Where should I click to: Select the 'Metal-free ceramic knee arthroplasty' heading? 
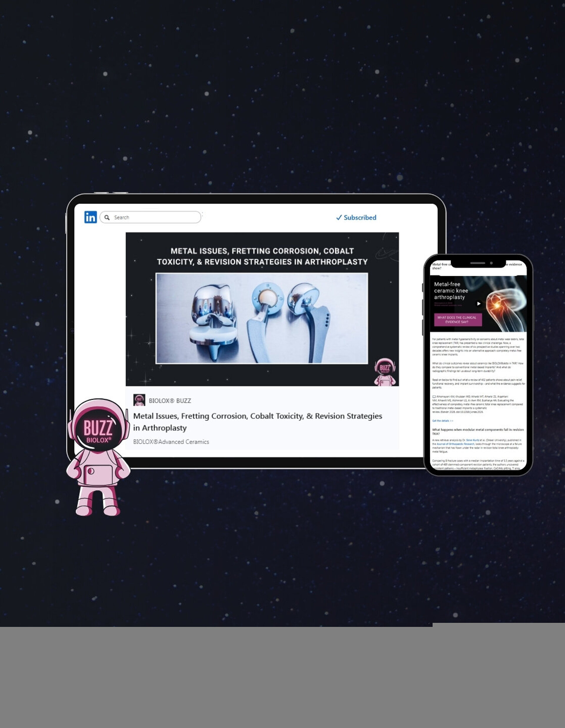(x=451, y=291)
